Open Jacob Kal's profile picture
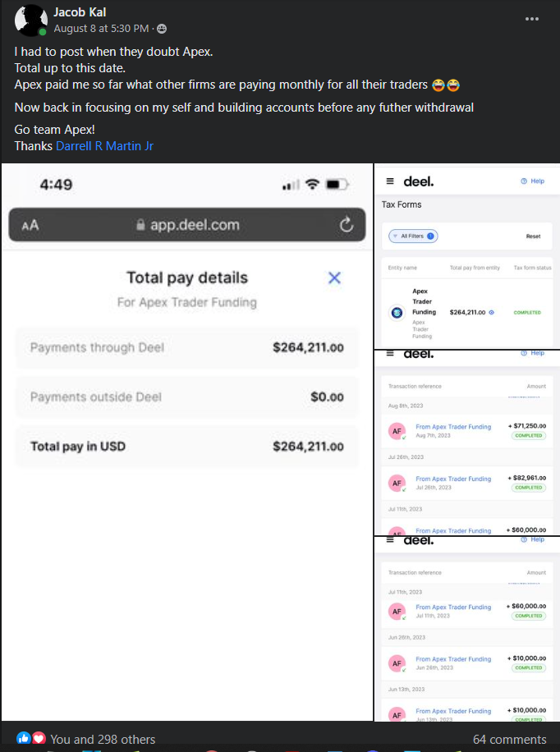Screen dimensions: 560x752 (x=30, y=21)
